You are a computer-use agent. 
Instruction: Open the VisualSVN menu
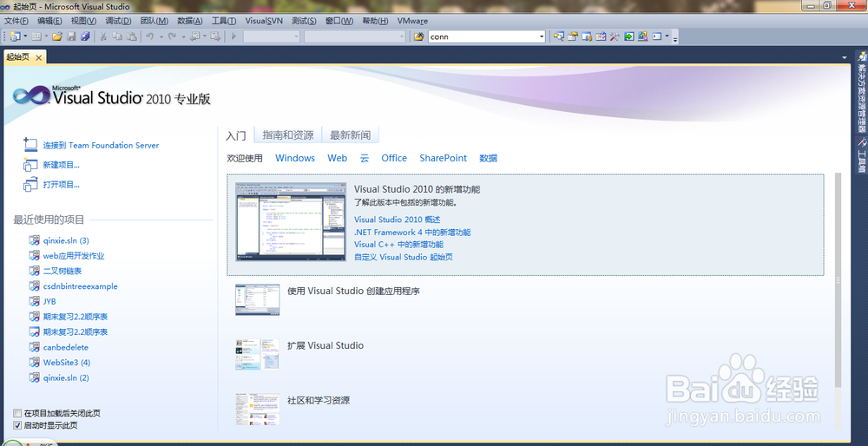pyautogui.click(x=264, y=21)
